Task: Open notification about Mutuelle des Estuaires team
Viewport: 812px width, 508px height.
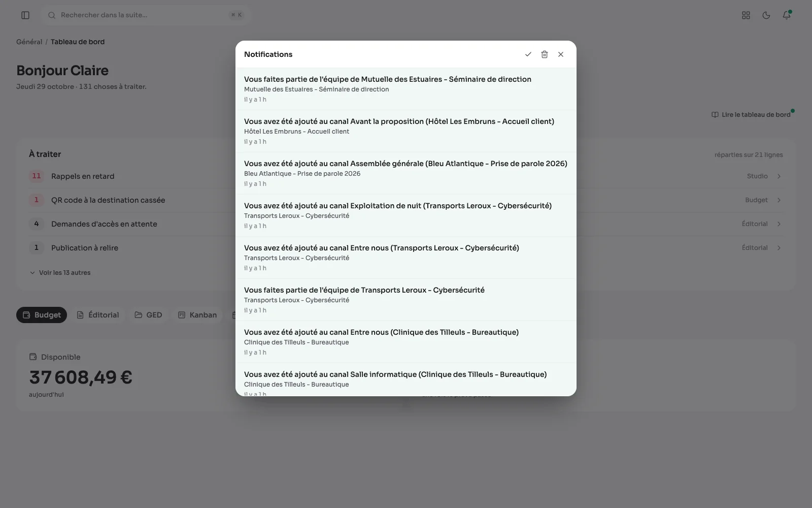Action: click(406, 89)
